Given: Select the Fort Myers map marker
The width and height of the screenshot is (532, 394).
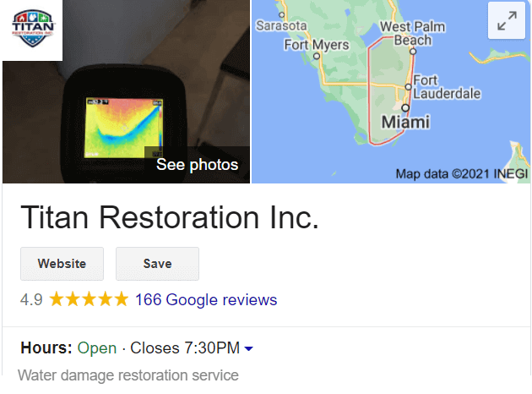Looking at the screenshot, I should coord(317,56).
